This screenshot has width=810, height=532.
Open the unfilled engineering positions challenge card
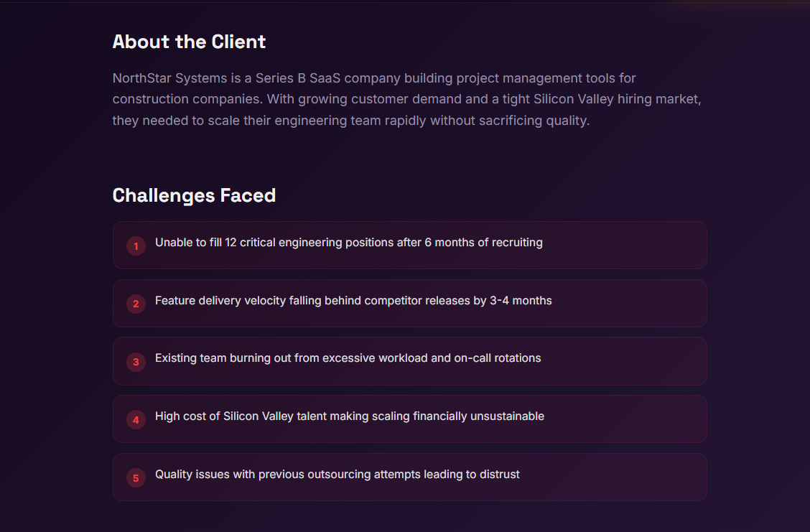(x=409, y=246)
